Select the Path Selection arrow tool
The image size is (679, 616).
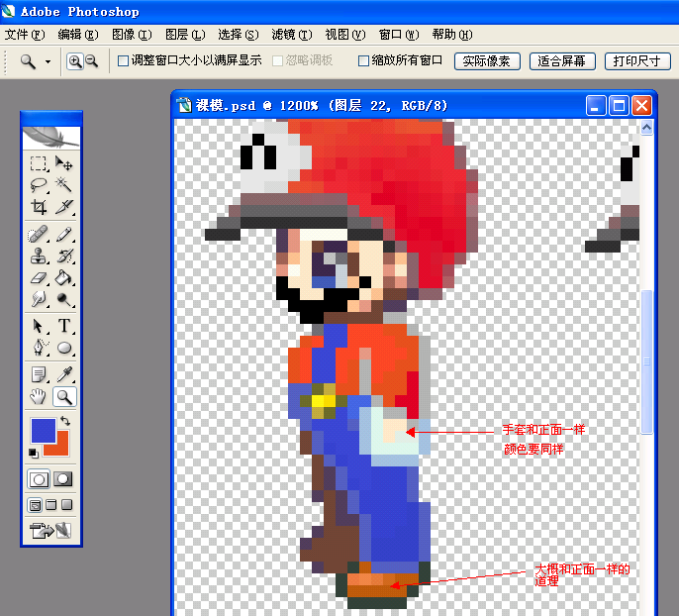tap(38, 326)
